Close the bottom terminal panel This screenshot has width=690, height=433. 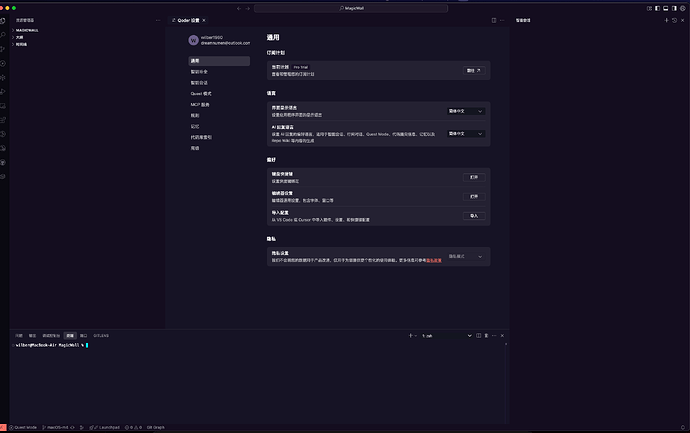point(502,336)
